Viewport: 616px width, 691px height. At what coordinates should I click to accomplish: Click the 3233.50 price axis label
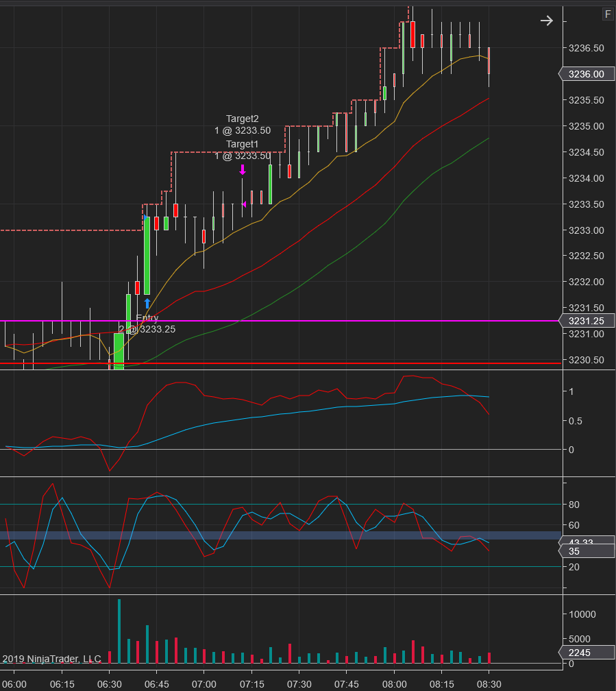pos(587,204)
